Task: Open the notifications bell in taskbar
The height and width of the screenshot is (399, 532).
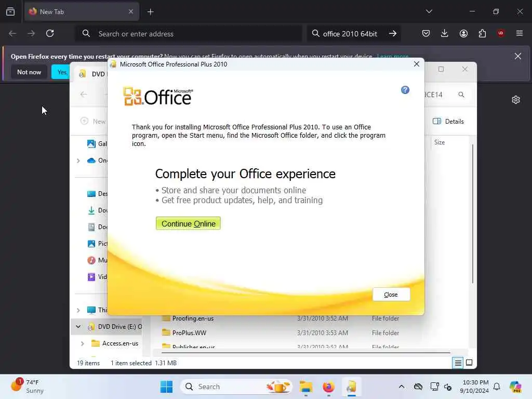Action: [497, 387]
